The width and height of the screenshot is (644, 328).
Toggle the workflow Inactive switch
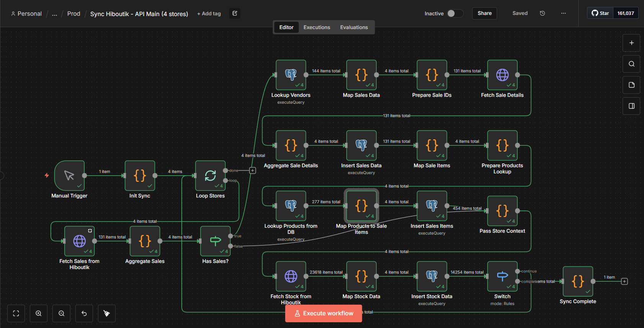click(455, 13)
